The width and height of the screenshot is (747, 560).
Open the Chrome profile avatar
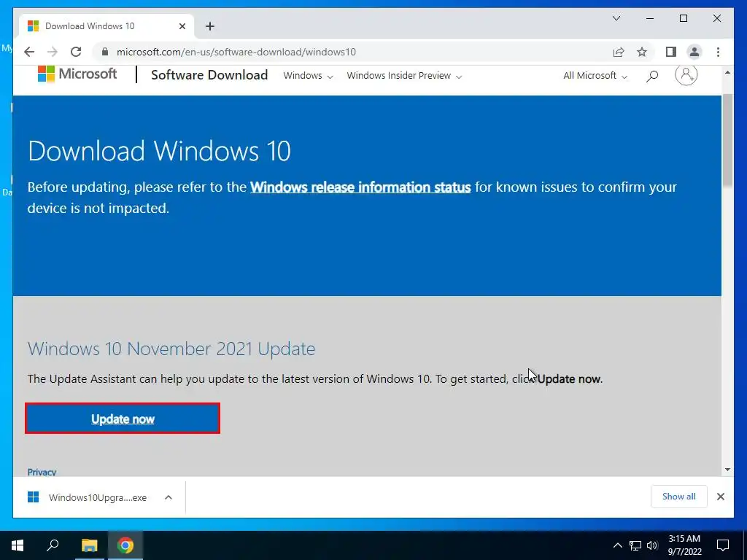(x=694, y=52)
